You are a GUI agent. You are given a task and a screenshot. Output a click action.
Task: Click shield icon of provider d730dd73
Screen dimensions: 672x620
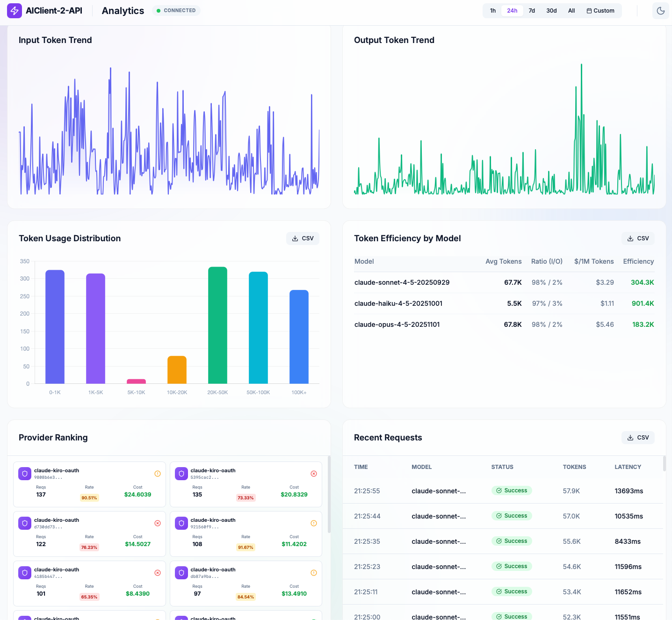pyautogui.click(x=25, y=523)
